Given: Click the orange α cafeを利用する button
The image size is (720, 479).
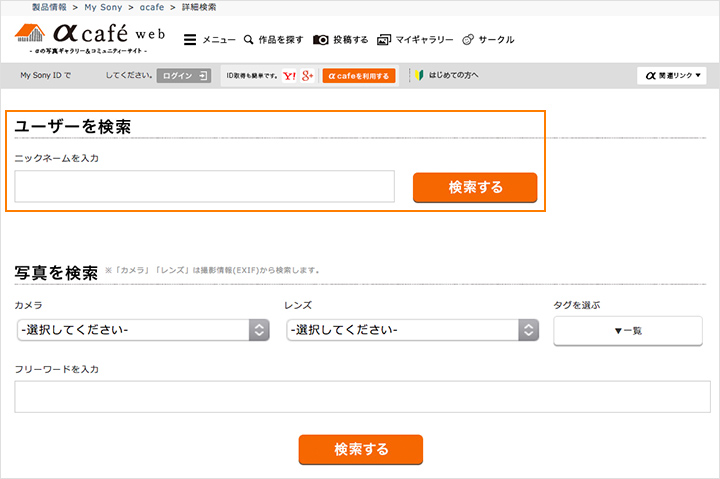Looking at the screenshot, I should point(359,76).
